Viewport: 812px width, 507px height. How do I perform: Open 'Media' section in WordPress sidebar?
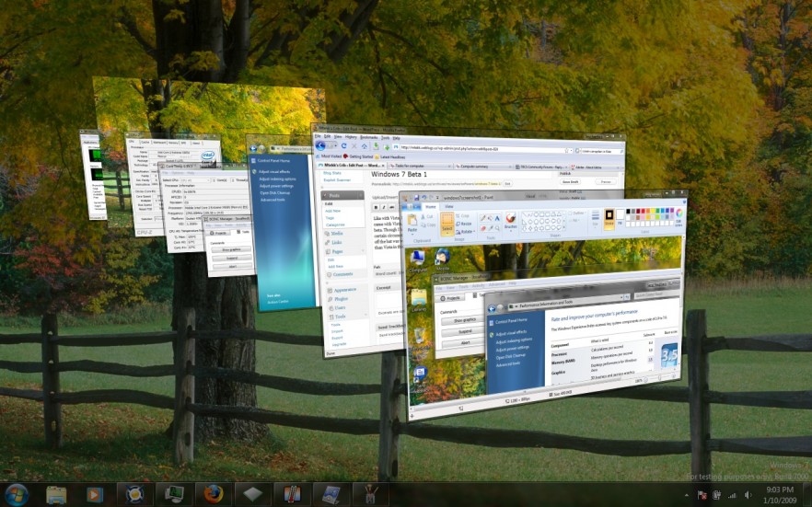(336, 234)
